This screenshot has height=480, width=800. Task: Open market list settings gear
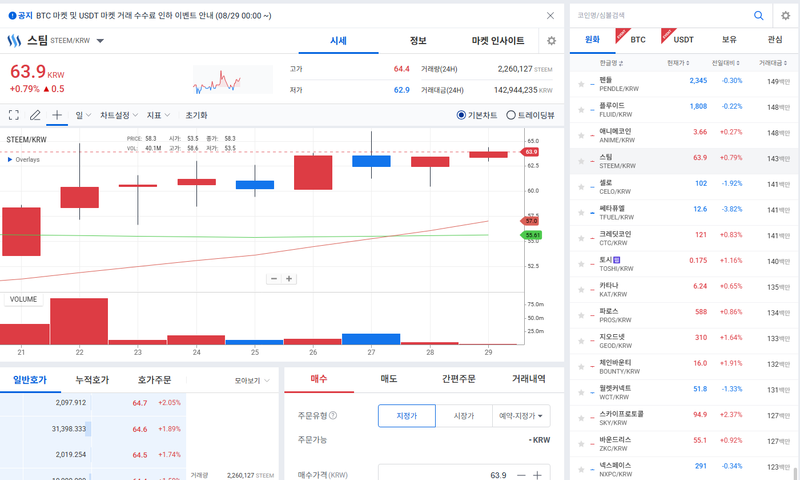(785, 15)
